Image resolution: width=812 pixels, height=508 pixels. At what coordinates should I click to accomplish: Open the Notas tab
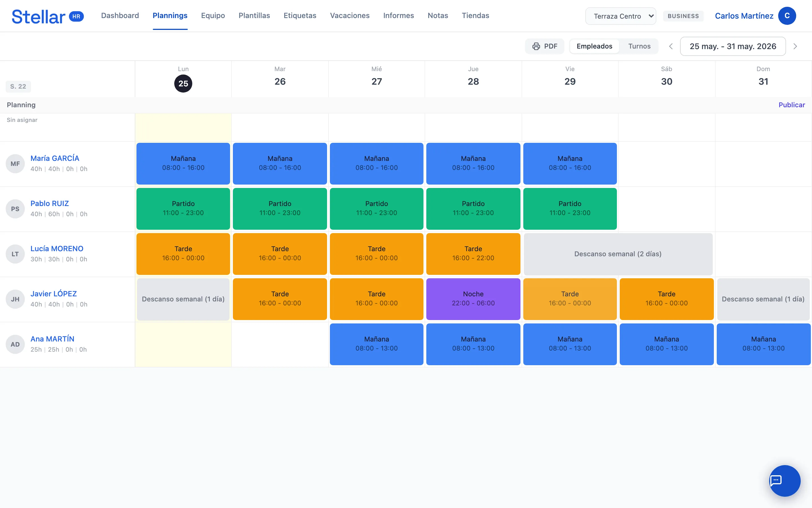pos(438,16)
